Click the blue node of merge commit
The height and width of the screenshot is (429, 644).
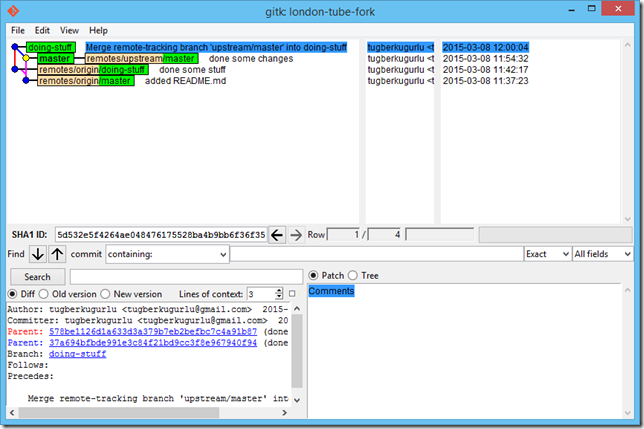[15, 47]
